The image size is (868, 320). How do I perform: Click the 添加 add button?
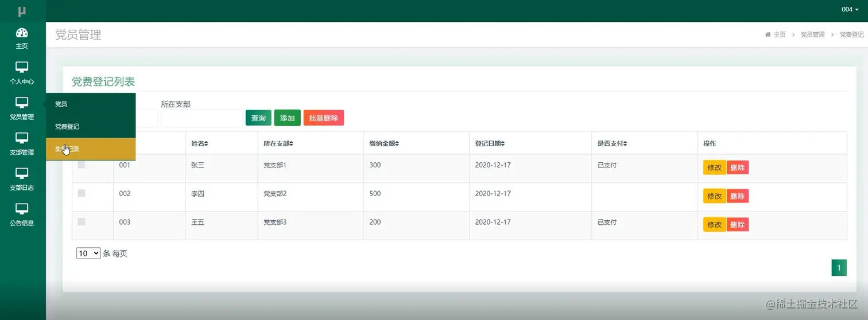click(287, 118)
